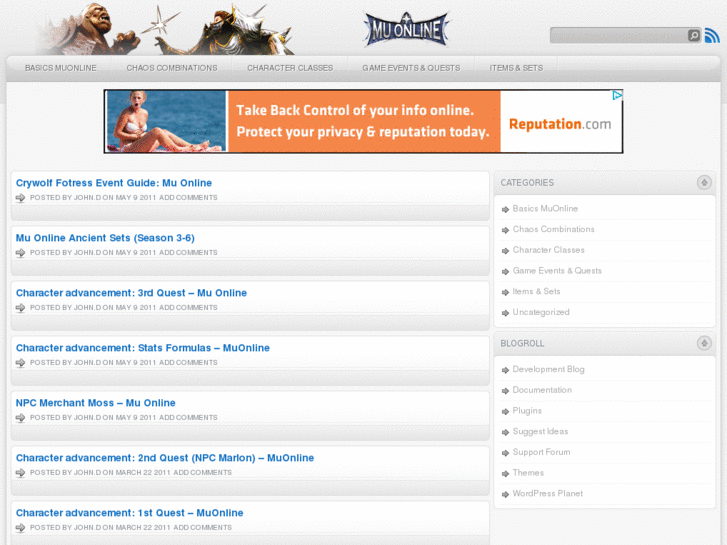Click arrow bullet next to Chaos Combinations category

(505, 230)
